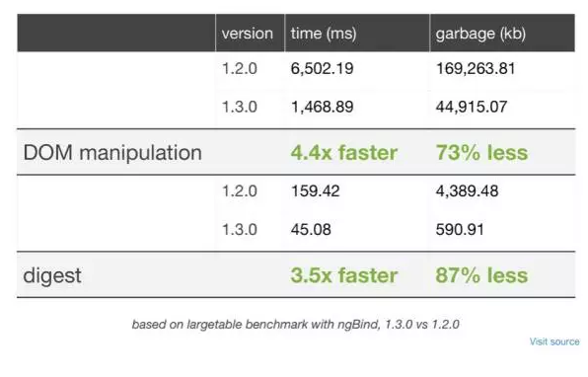Select the 159.42 time value
This screenshot has width=588, height=377.
click(316, 190)
